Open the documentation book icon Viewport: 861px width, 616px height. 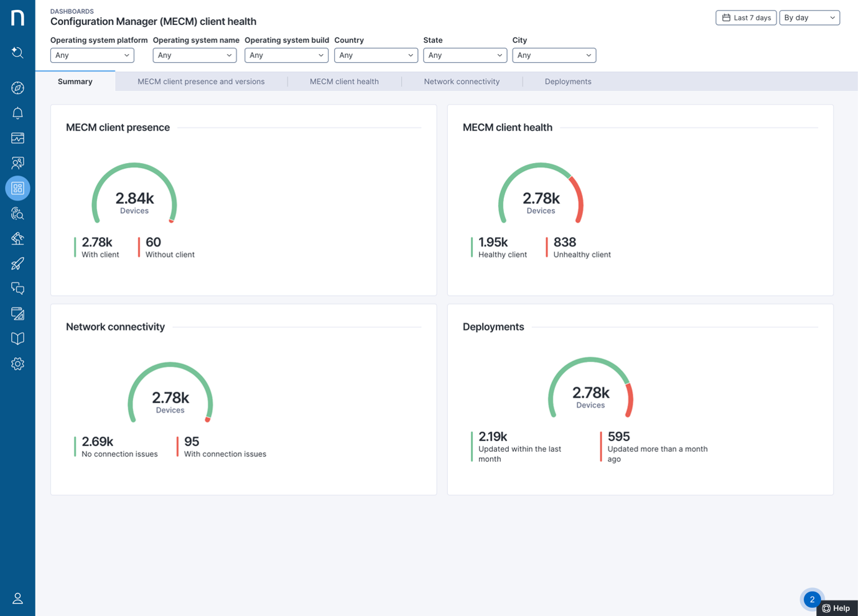(17, 338)
